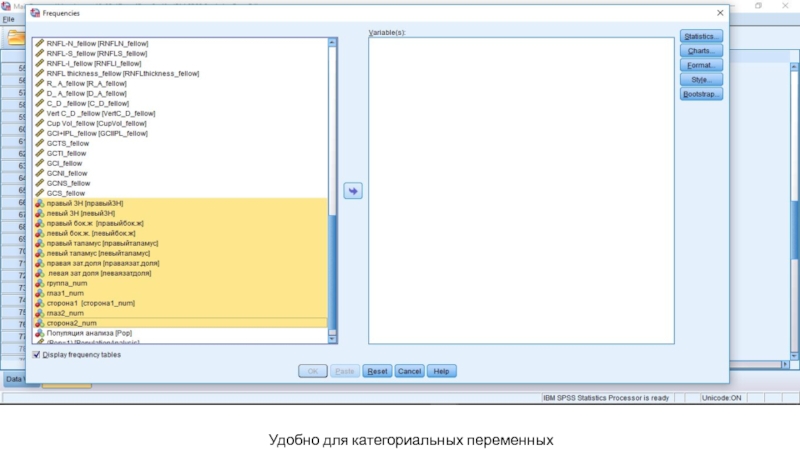Click the ruler icon beside RNFL thickness_fellow
Viewport: 800px width, 450px height.
click(x=40, y=73)
